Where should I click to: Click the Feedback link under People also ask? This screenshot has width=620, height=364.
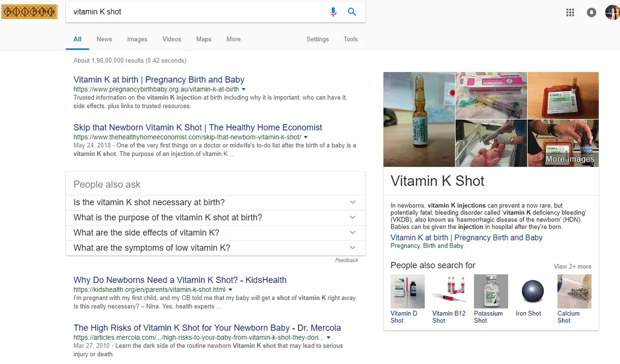click(347, 260)
